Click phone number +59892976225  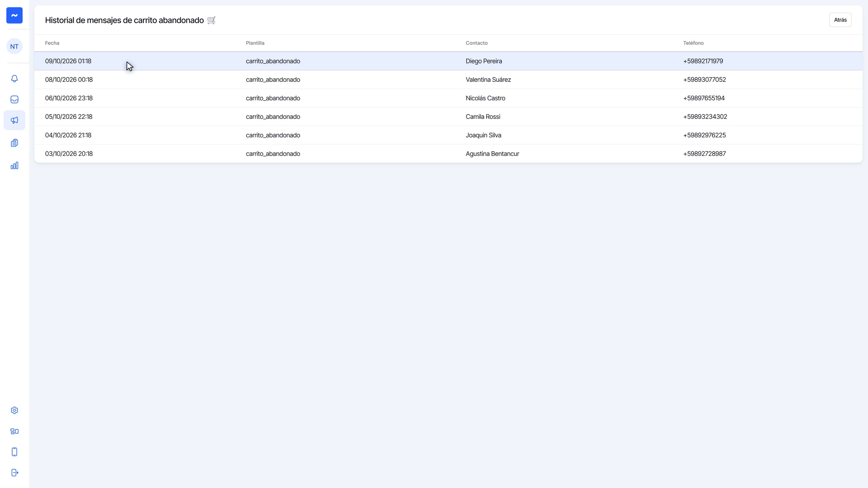click(x=704, y=135)
